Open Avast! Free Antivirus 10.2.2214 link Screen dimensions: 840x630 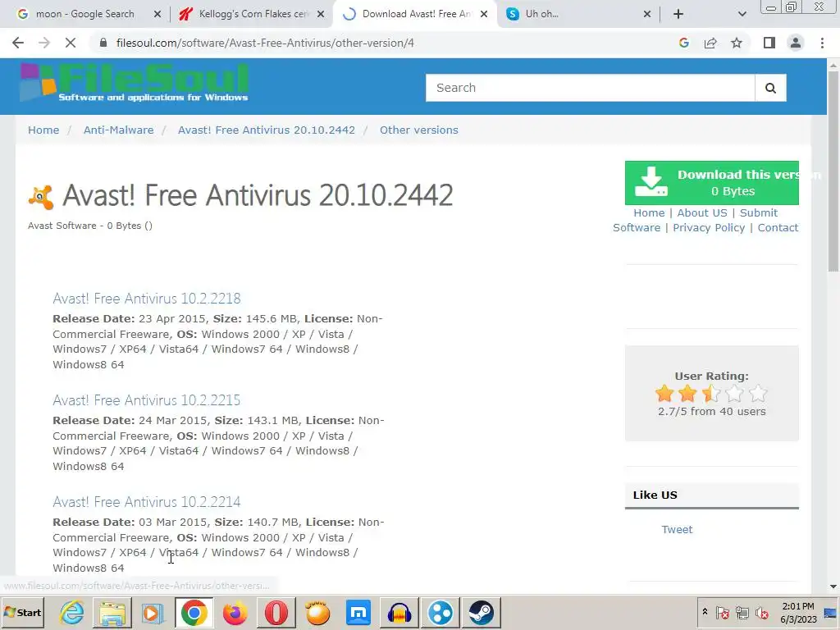[x=147, y=502]
